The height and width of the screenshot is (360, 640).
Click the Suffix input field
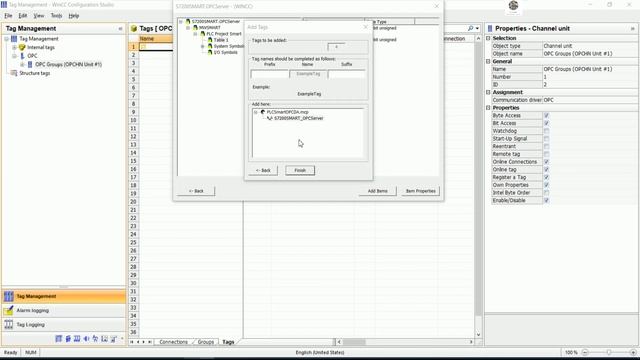click(x=347, y=74)
